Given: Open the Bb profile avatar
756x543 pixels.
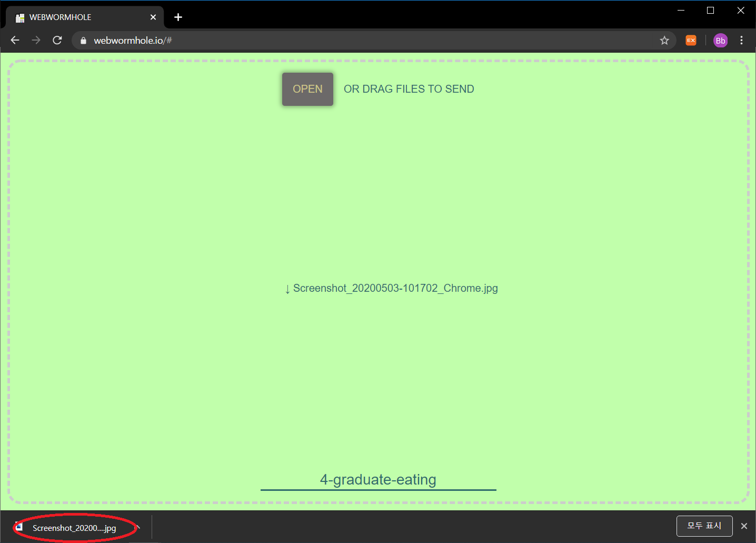Looking at the screenshot, I should 720,41.
